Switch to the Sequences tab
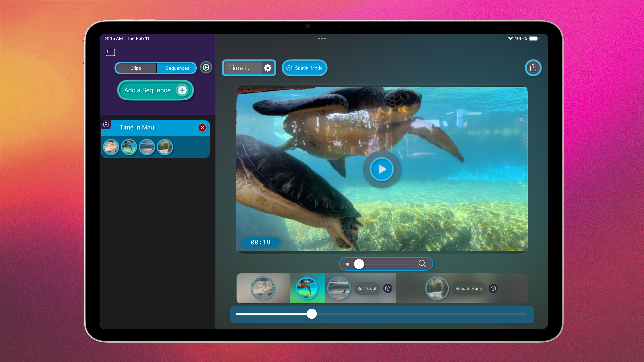Image resolution: width=644 pixels, height=362 pixels. [x=177, y=68]
